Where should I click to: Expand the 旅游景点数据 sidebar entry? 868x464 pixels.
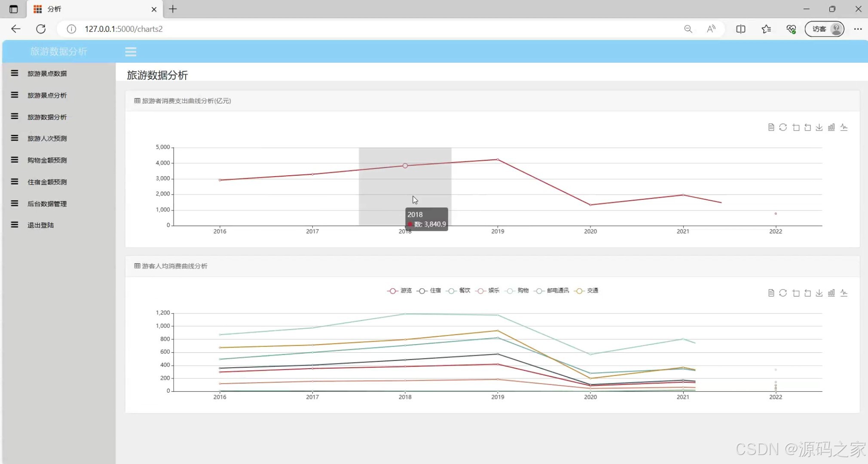47,73
